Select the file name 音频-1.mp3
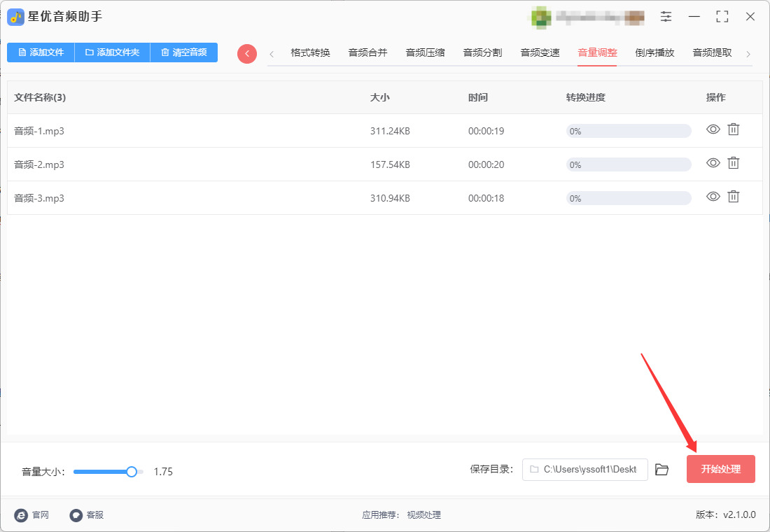 39,131
